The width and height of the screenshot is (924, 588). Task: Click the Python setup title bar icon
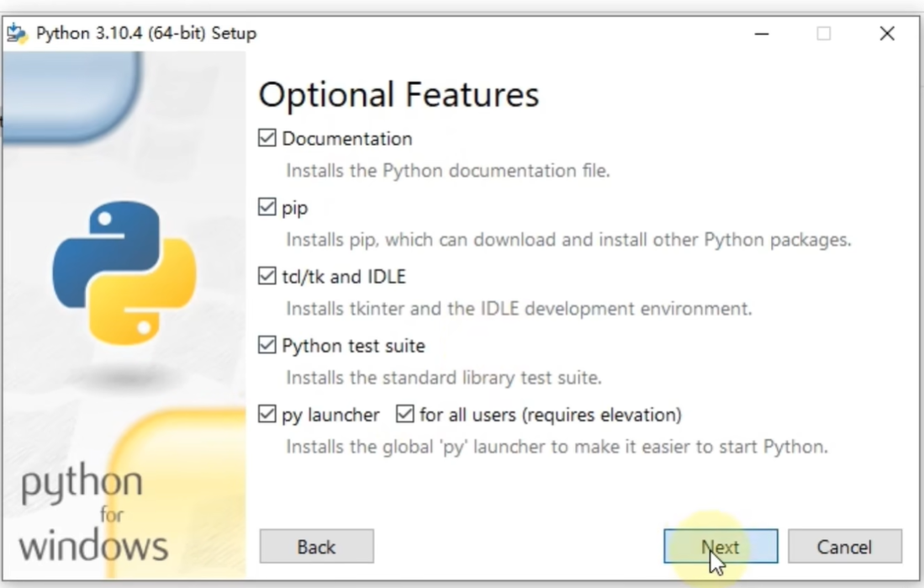pyautogui.click(x=17, y=34)
